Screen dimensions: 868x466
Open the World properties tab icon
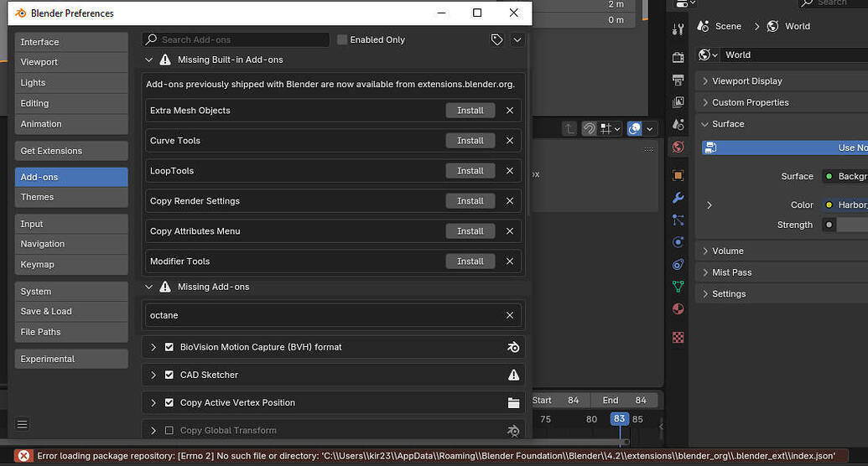pos(678,147)
